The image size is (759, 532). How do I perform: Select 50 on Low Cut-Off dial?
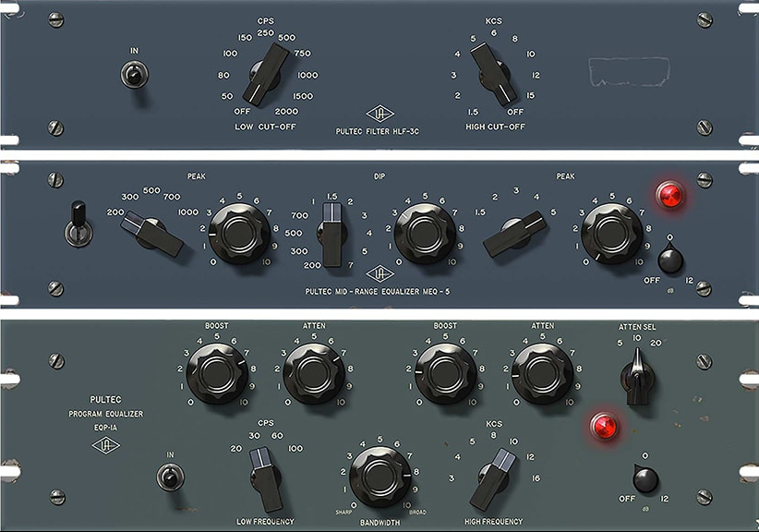227,96
